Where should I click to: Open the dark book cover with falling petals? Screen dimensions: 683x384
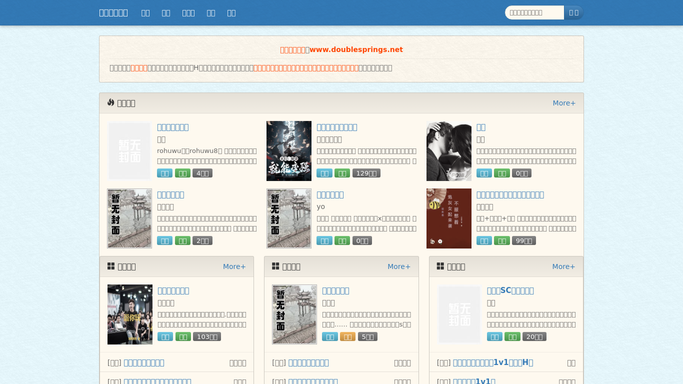[x=289, y=151]
